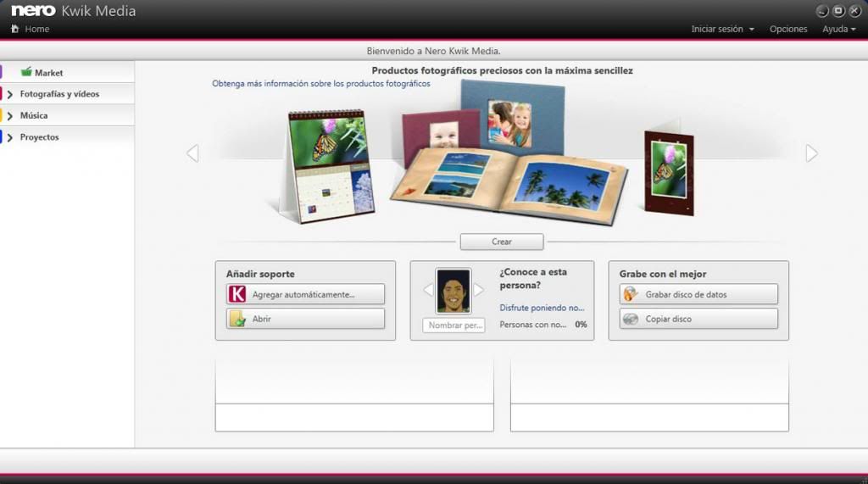
Task: Show next product slide arrow
Action: point(811,153)
